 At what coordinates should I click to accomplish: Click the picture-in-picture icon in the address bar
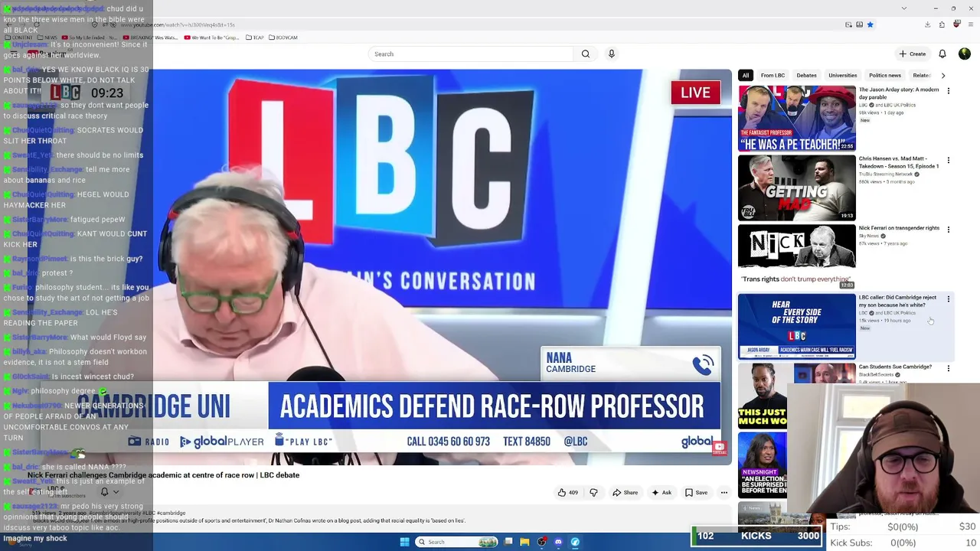(x=848, y=24)
